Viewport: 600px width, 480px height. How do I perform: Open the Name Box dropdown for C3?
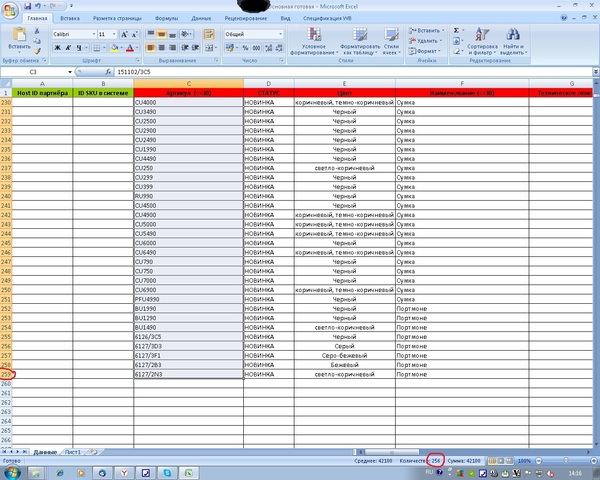click(69, 73)
